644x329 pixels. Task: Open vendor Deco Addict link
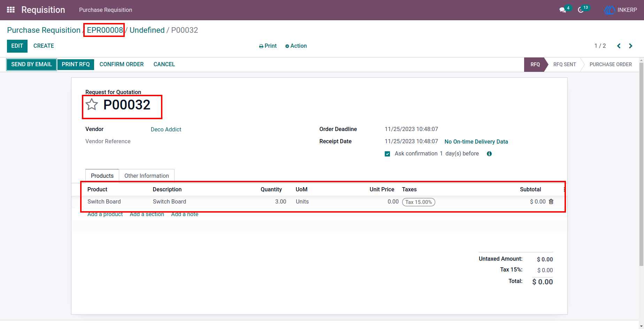(166, 129)
